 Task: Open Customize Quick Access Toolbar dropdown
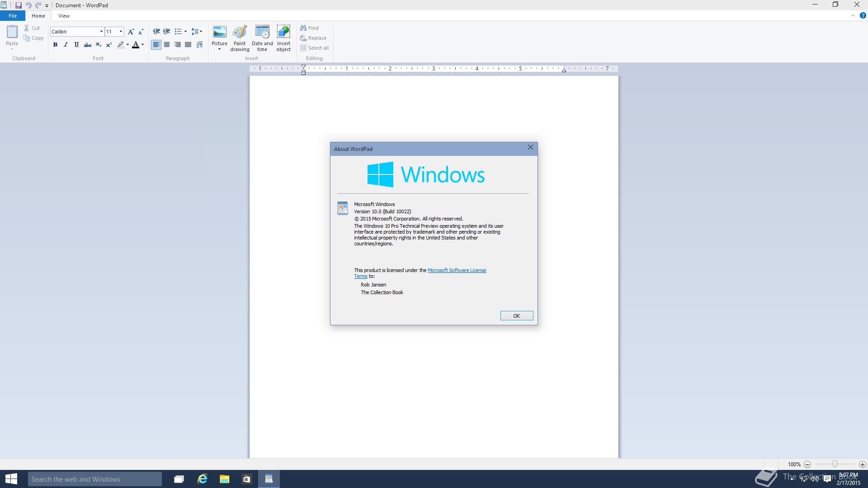coord(47,6)
